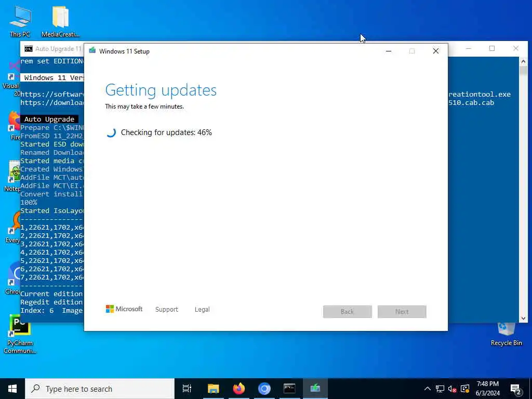Click the language/input tray icon
This screenshot has width=532, height=399.
point(465,389)
